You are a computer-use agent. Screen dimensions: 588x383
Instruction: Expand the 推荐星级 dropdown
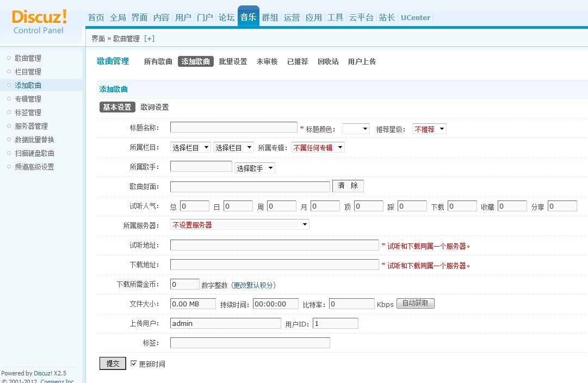tap(429, 129)
